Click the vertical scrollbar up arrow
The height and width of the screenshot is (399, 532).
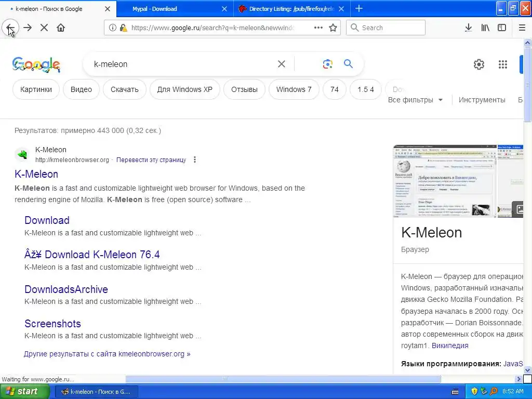tap(527, 43)
